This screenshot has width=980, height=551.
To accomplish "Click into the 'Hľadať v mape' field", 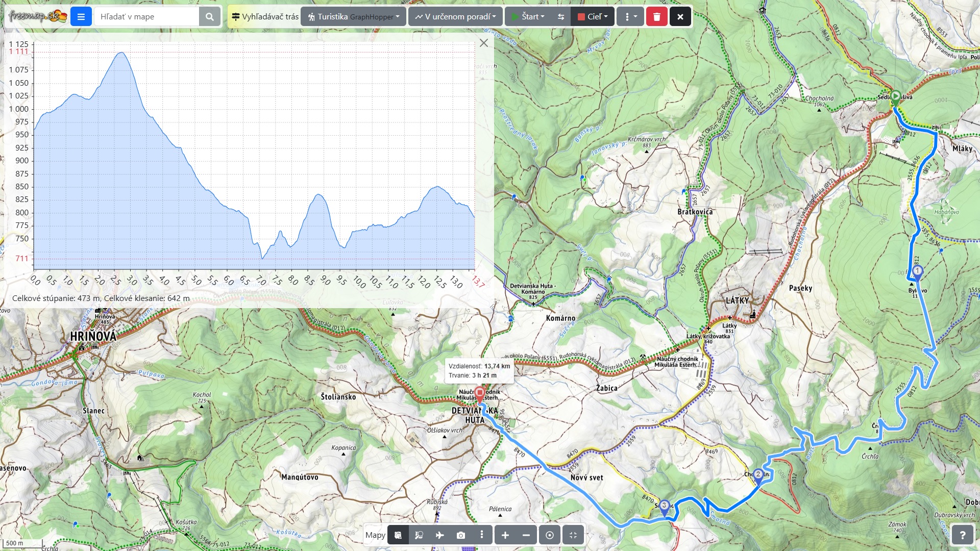I will [146, 17].
